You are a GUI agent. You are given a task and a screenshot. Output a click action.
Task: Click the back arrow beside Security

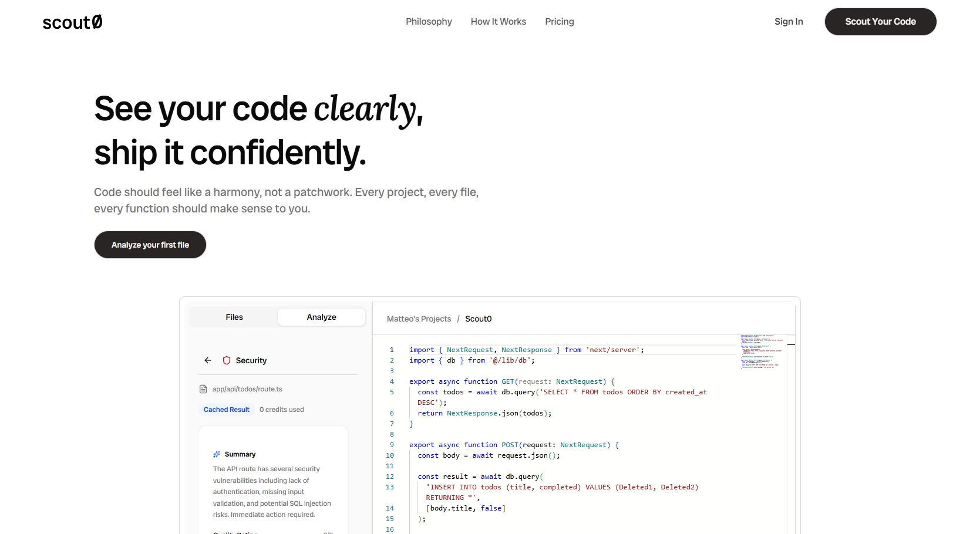pyautogui.click(x=208, y=360)
